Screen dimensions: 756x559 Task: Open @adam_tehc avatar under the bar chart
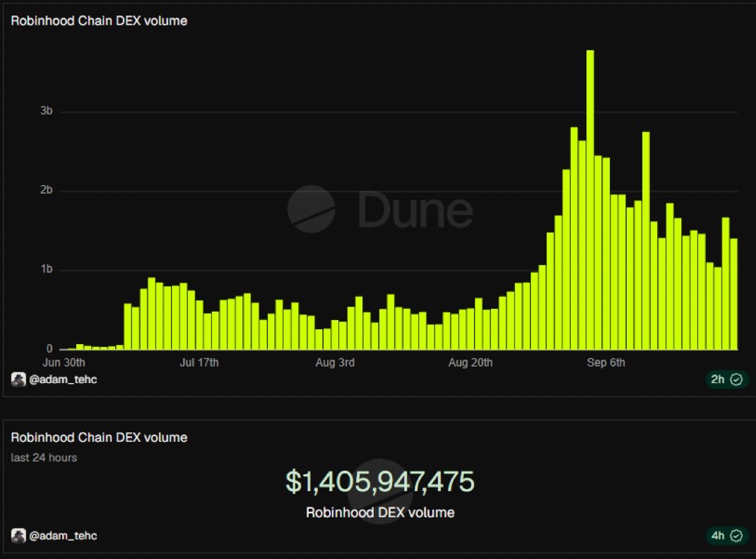click(18, 379)
